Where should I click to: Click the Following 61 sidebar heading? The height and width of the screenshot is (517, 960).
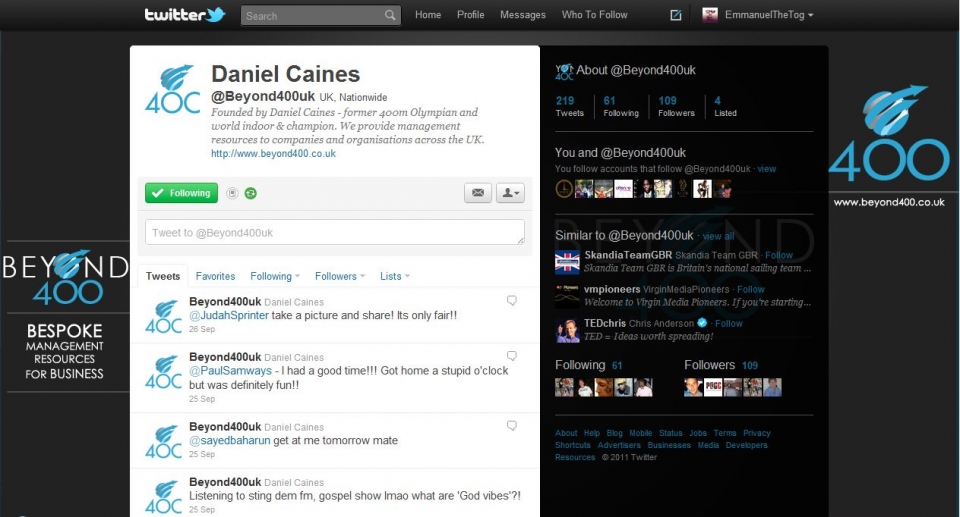point(588,365)
